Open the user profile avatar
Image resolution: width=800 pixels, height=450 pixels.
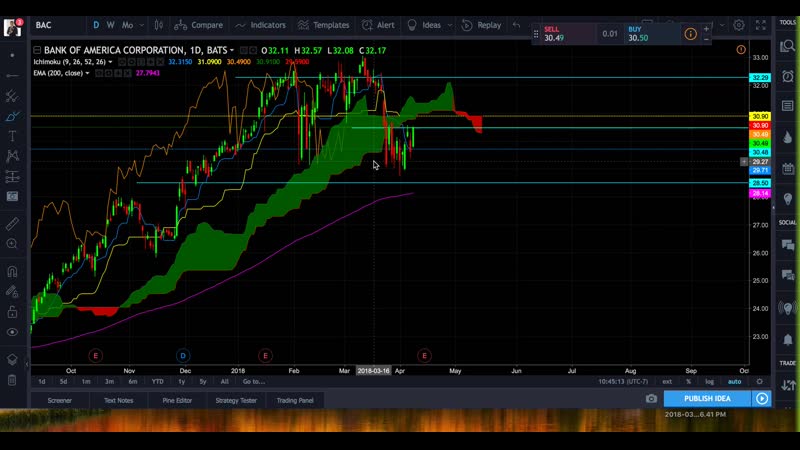tap(12, 28)
